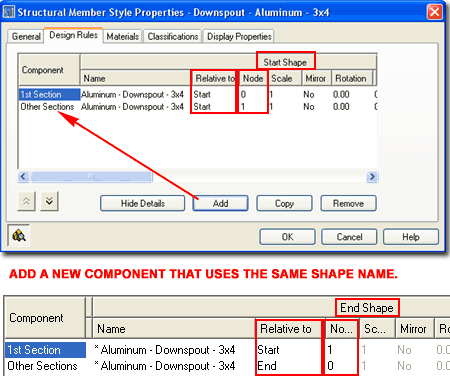Switch to the General tab

click(26, 36)
